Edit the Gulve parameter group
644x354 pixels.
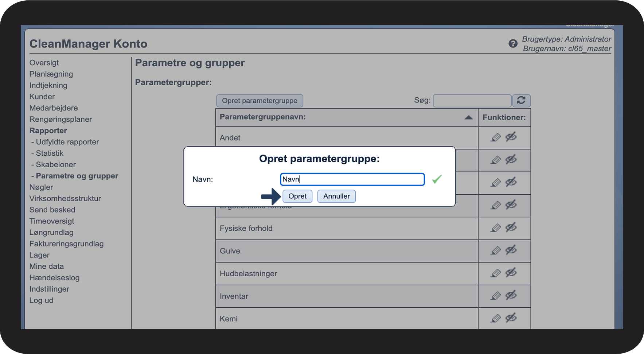[496, 251]
